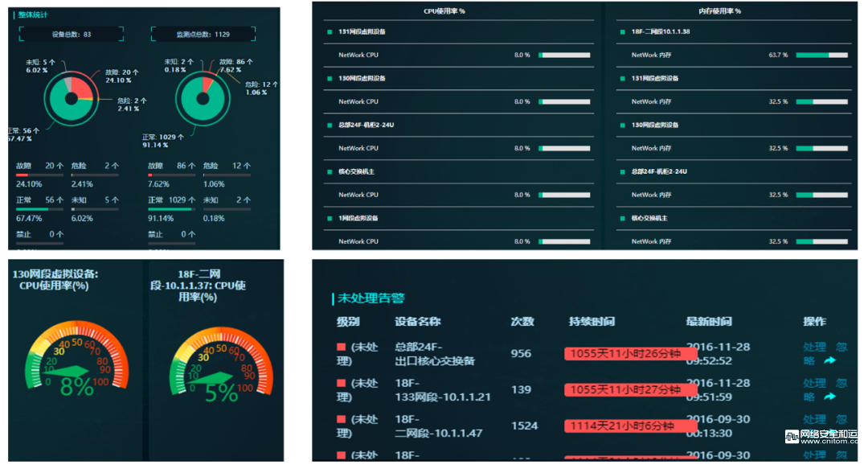Click 处理 for the 总部24F-出口核心交换备 alarm
The height and width of the screenshot is (469, 868).
814,347
